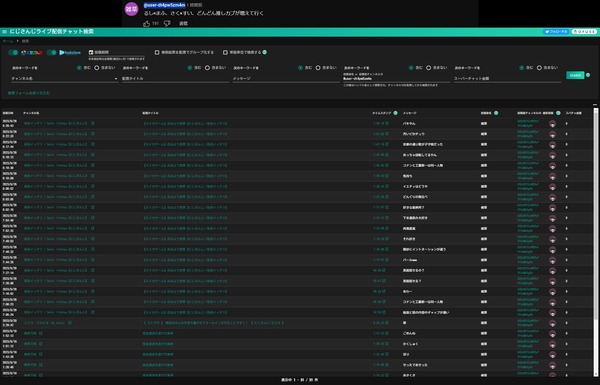Screen dimensions: 600x385
Task: Check the word-unit search checkbox
Action: pos(225,52)
